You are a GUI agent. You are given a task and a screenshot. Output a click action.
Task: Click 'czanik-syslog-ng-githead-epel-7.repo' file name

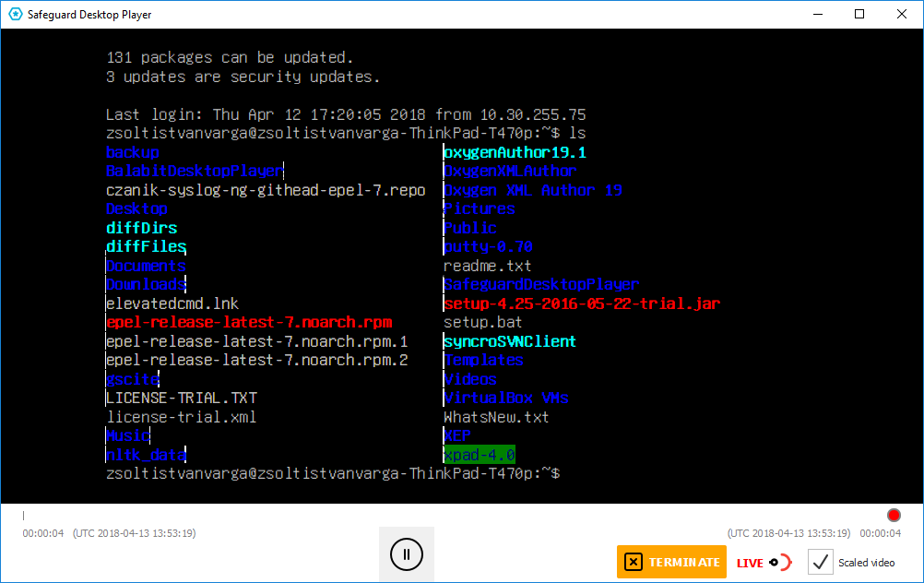coord(266,190)
